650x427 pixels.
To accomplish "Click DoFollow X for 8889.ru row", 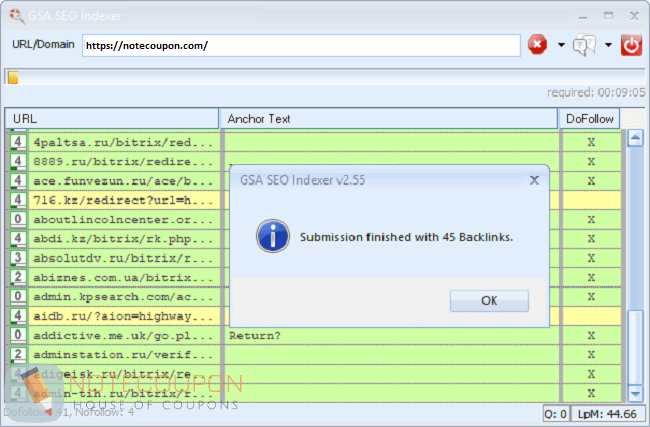I will 591,162.
